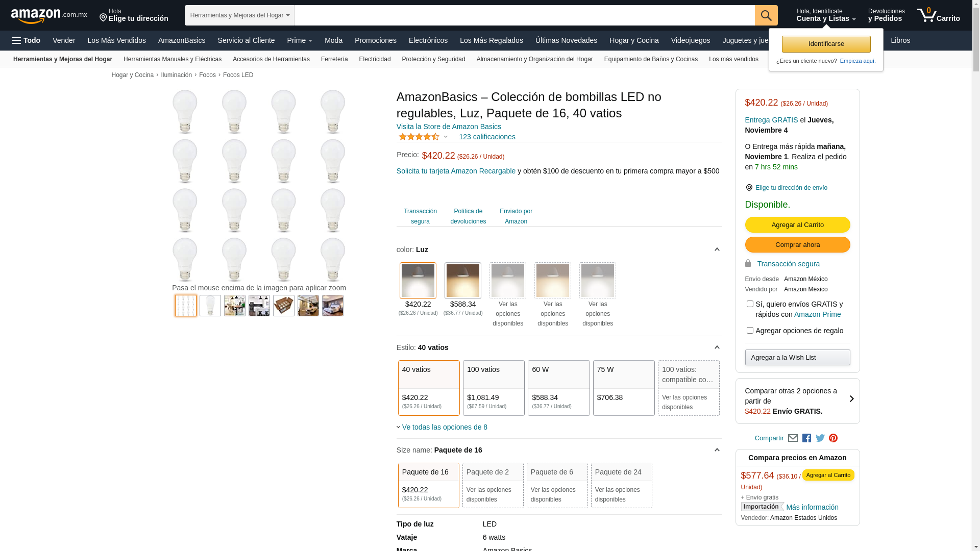Open the shopping cart icon
Image resolution: width=980 pixels, height=551 pixels.
tap(938, 15)
